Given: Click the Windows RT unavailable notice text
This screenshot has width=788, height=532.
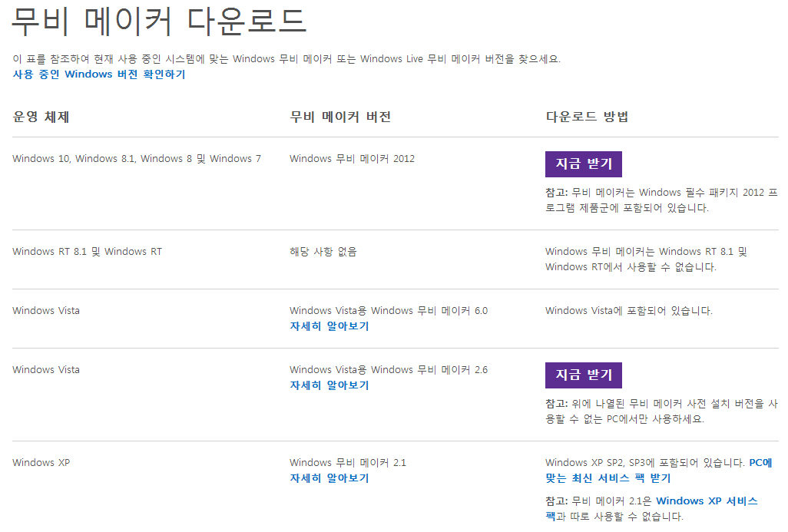Looking at the screenshot, I should coord(646,259).
